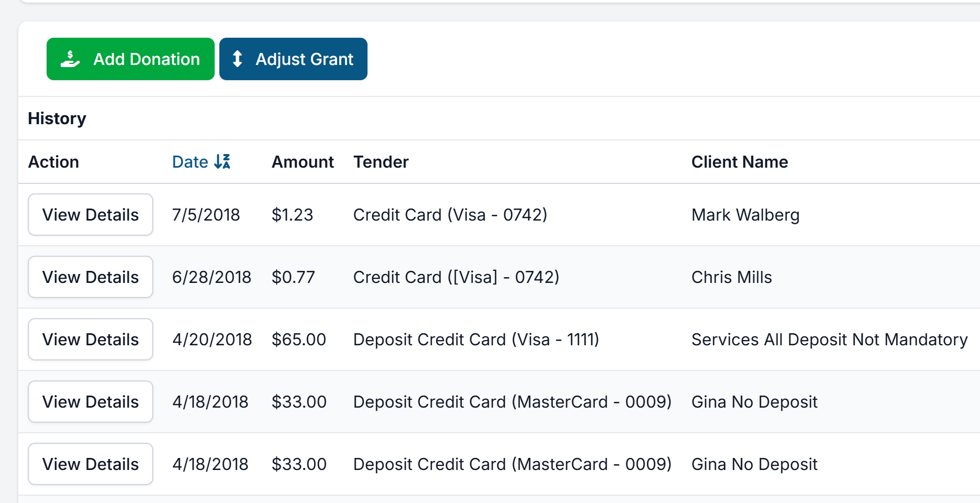View Details for Chris Mills's 6/28/2018 entry
The width and height of the screenshot is (980, 503).
(90, 277)
